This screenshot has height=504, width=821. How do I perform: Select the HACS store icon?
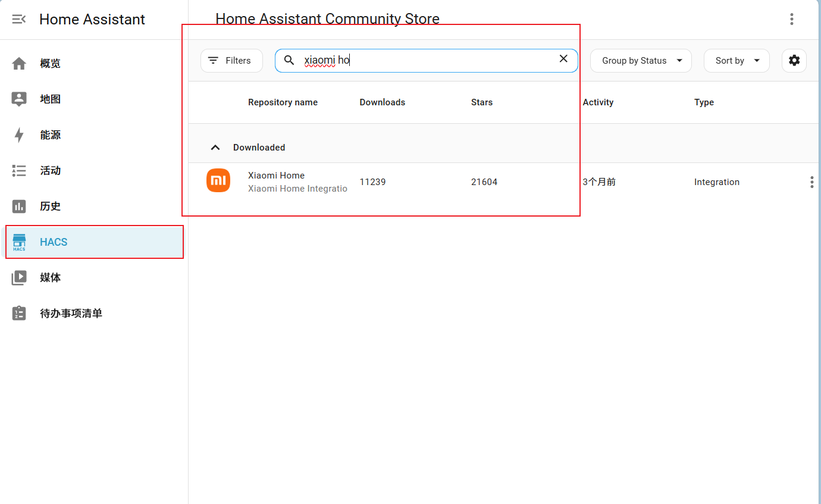pos(19,242)
